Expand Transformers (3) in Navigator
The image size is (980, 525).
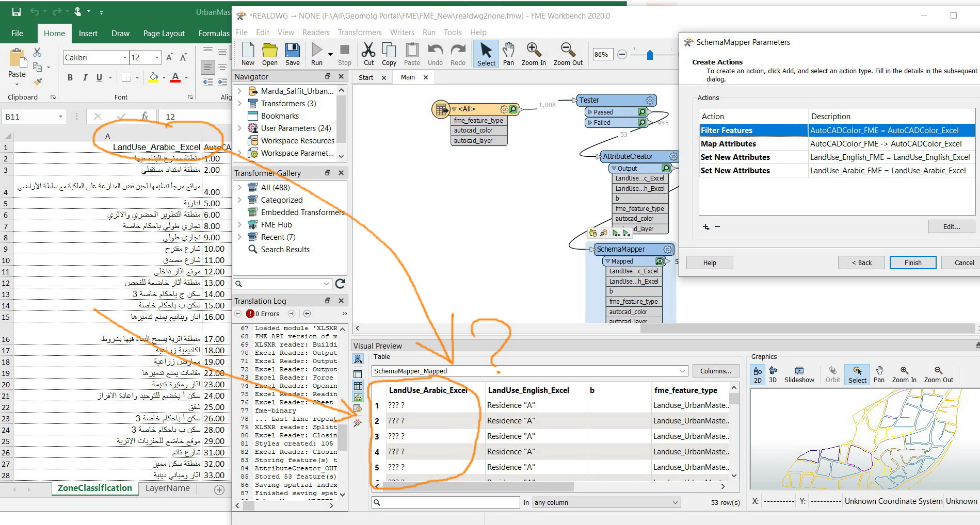239,103
